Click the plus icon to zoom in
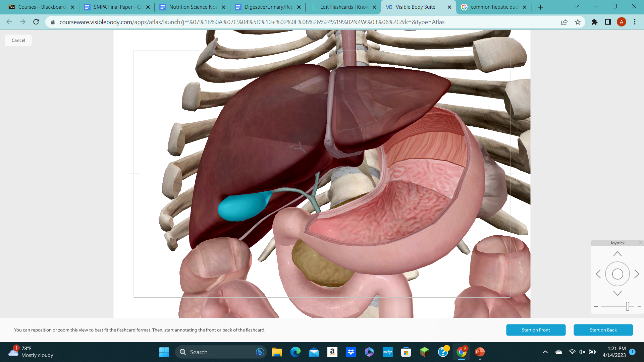644x362 pixels. (x=639, y=306)
